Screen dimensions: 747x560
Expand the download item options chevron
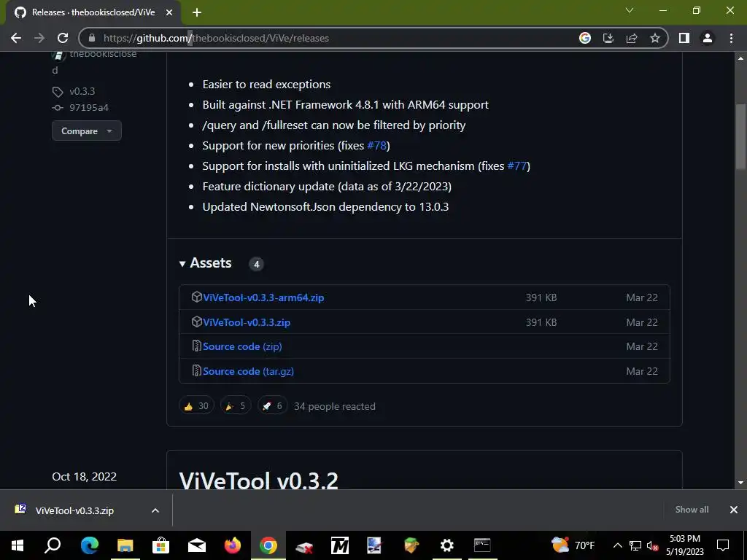point(155,510)
